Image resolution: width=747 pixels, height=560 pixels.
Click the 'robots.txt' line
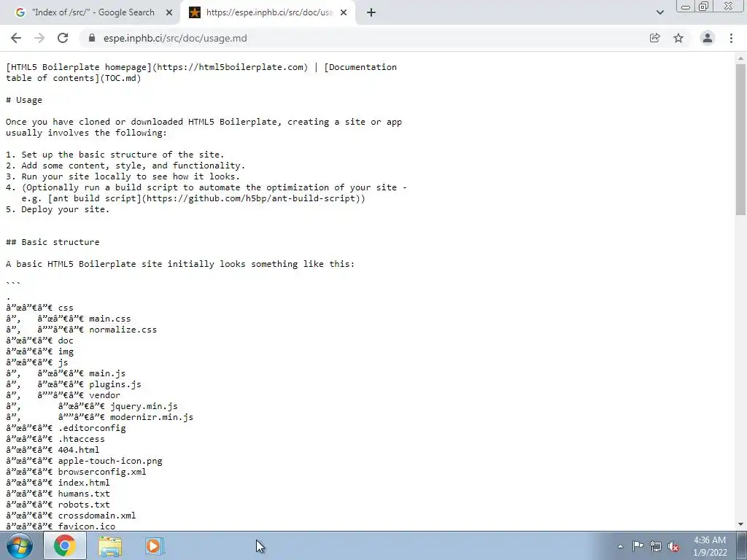pyautogui.click(x=58, y=505)
